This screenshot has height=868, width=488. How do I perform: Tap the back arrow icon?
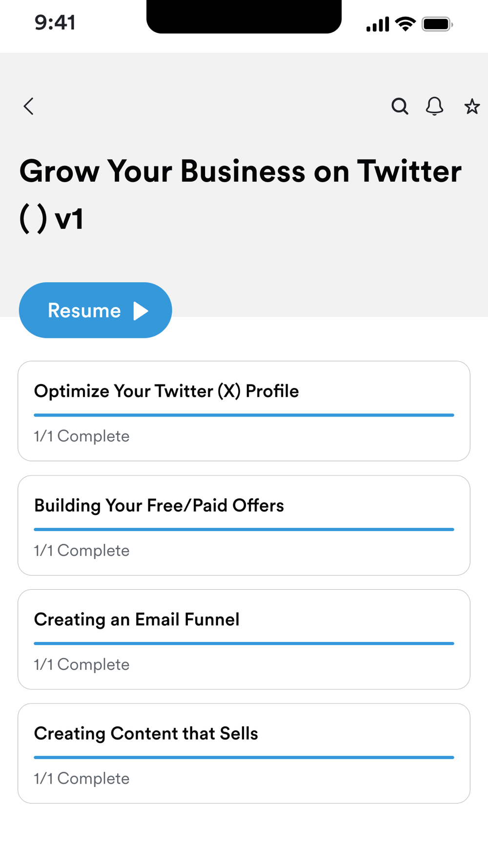29,106
